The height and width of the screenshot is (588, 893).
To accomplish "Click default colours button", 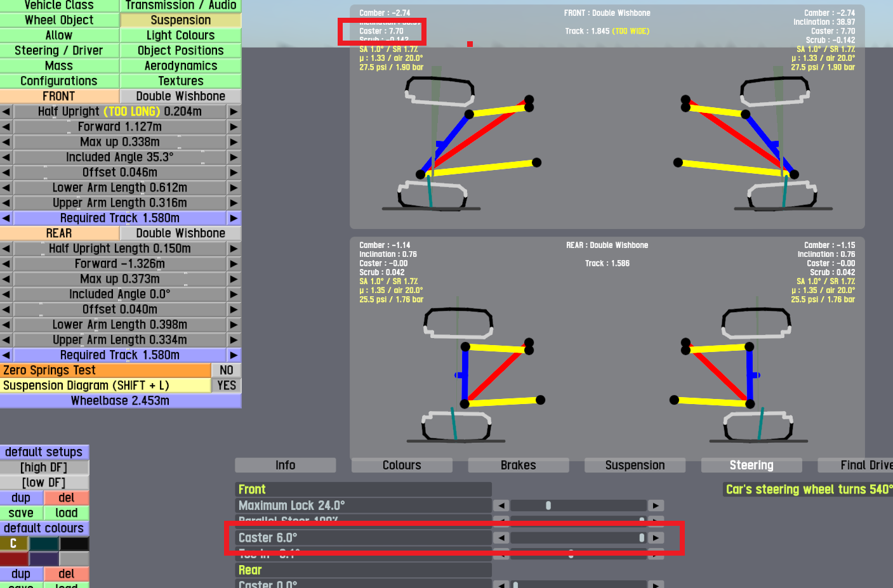I will pos(44,528).
